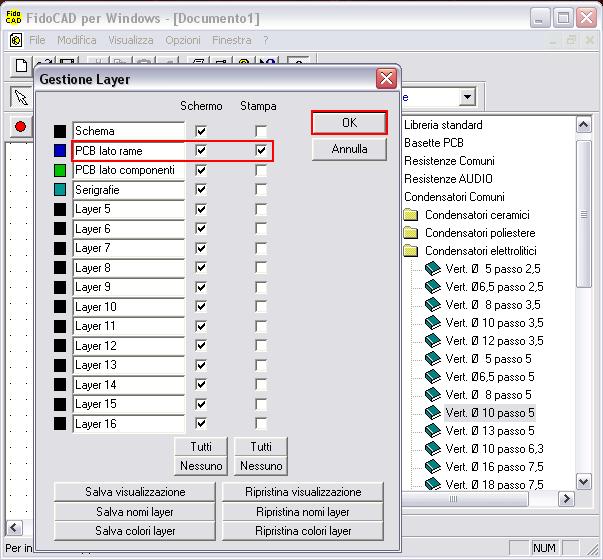Viewport: 603px width, 560px height.
Task: Open the Visualizza menu
Action: (131, 40)
